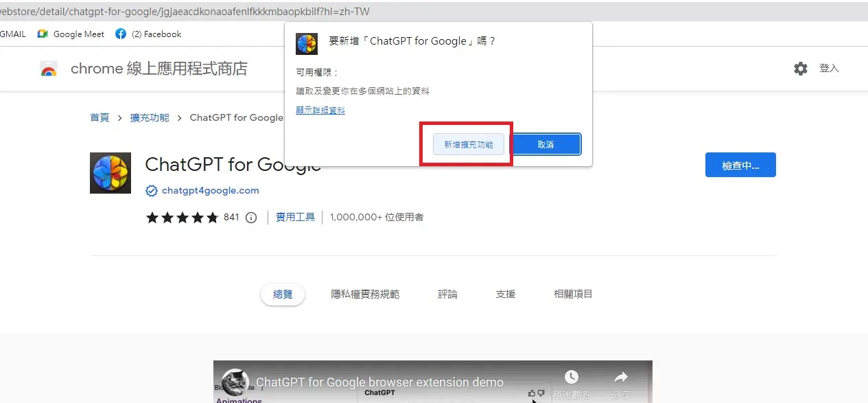
Task: Visit the chatgpt4google.com publisher link
Action: pos(210,191)
